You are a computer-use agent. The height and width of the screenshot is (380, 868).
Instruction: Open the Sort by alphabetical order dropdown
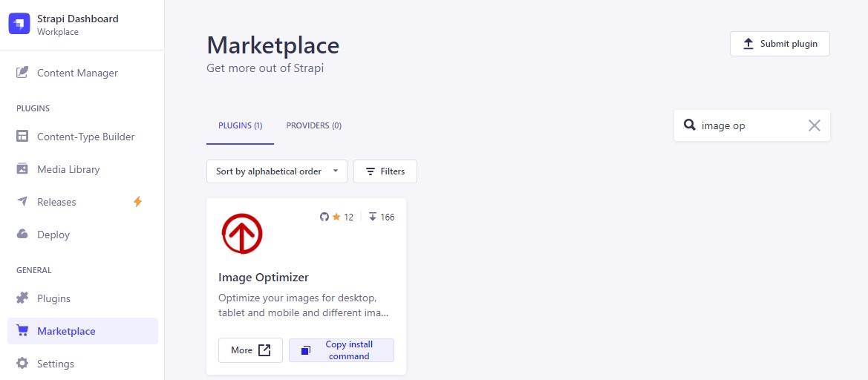coord(277,171)
